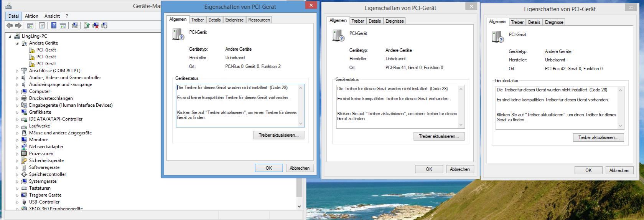Expand the Computer node
The width and height of the screenshot is (644, 220).
tap(17, 91)
